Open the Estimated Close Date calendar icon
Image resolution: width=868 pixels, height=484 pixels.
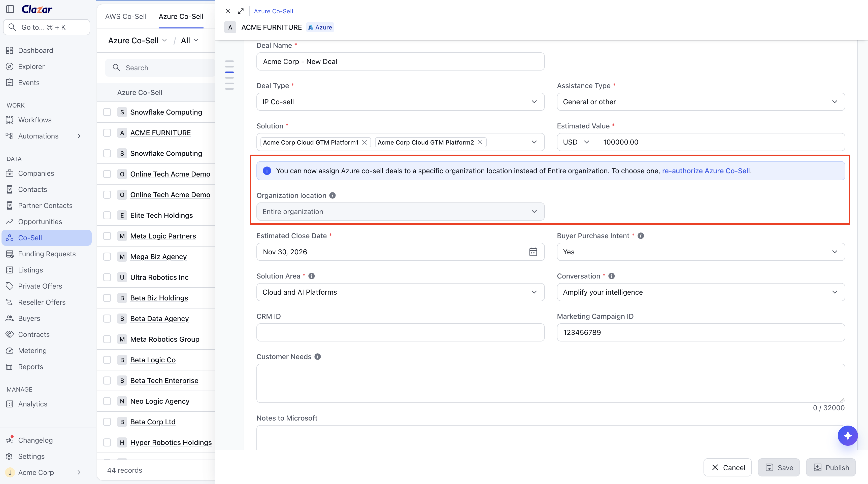[533, 252]
